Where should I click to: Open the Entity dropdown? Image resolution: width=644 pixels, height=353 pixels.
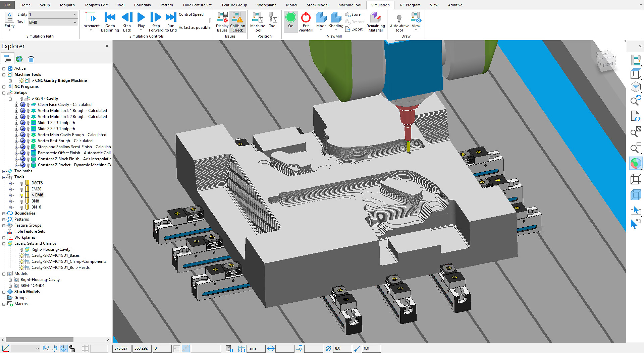pos(75,14)
